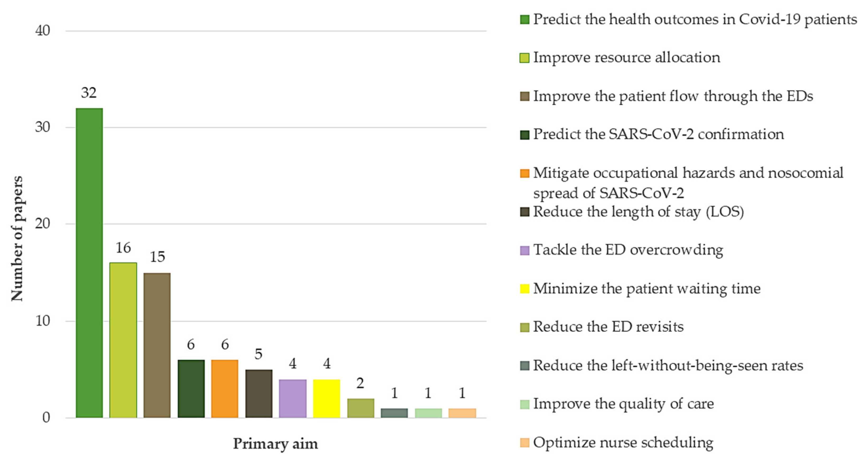Click the 'Predict the SARS-CoV-2 confirmation' legend text
The width and height of the screenshot is (868, 464).
click(658, 134)
